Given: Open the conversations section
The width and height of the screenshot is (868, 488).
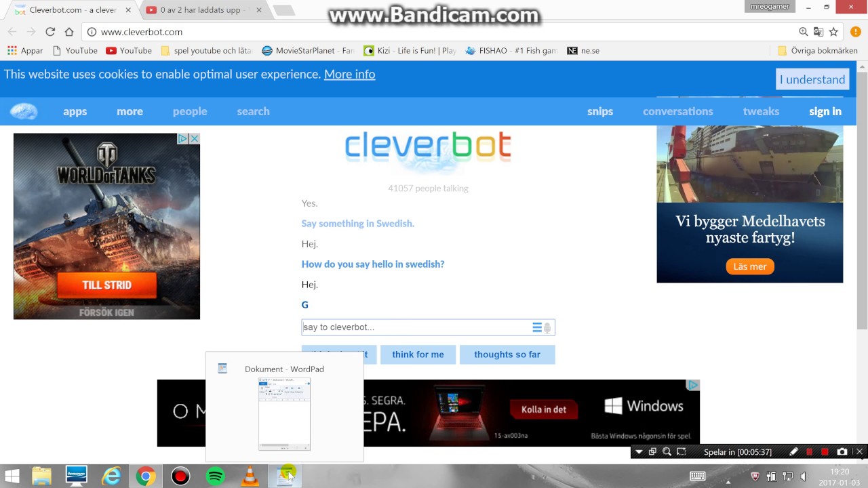Looking at the screenshot, I should [x=678, y=111].
